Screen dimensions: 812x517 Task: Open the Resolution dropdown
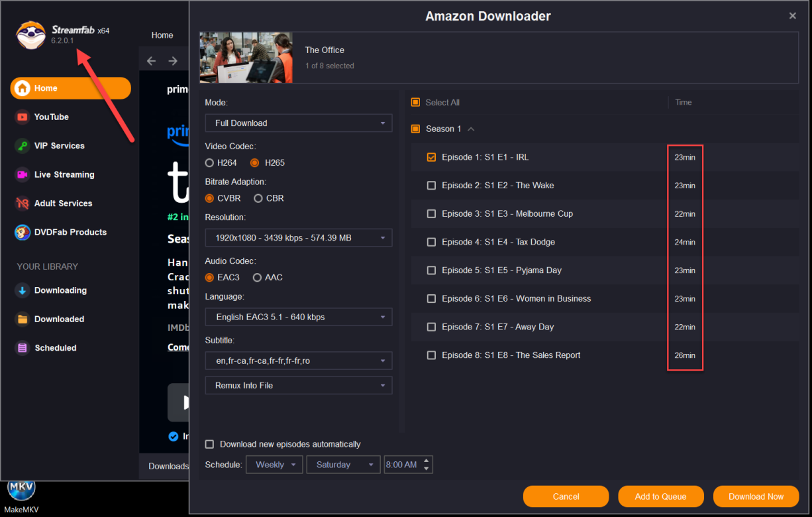click(299, 237)
